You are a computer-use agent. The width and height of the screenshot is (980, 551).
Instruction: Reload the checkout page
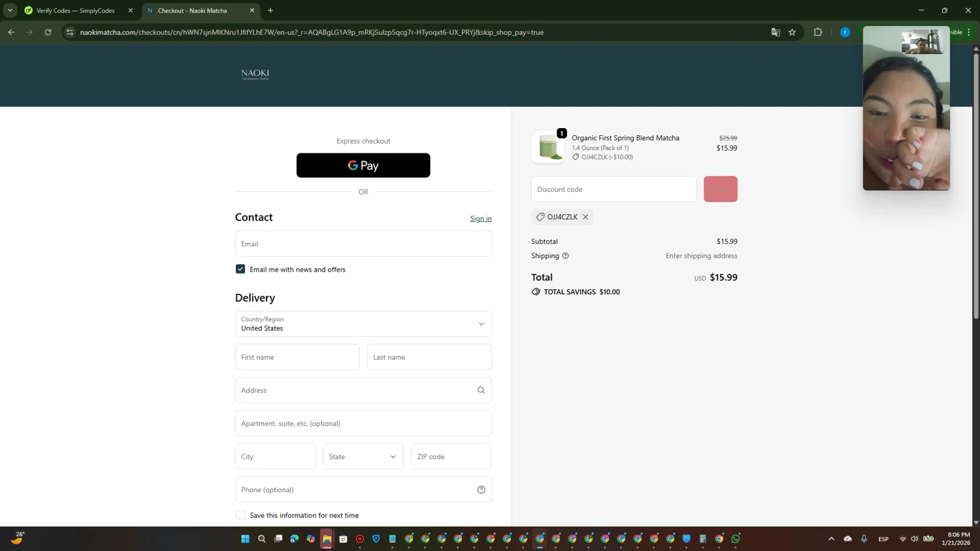click(x=48, y=32)
